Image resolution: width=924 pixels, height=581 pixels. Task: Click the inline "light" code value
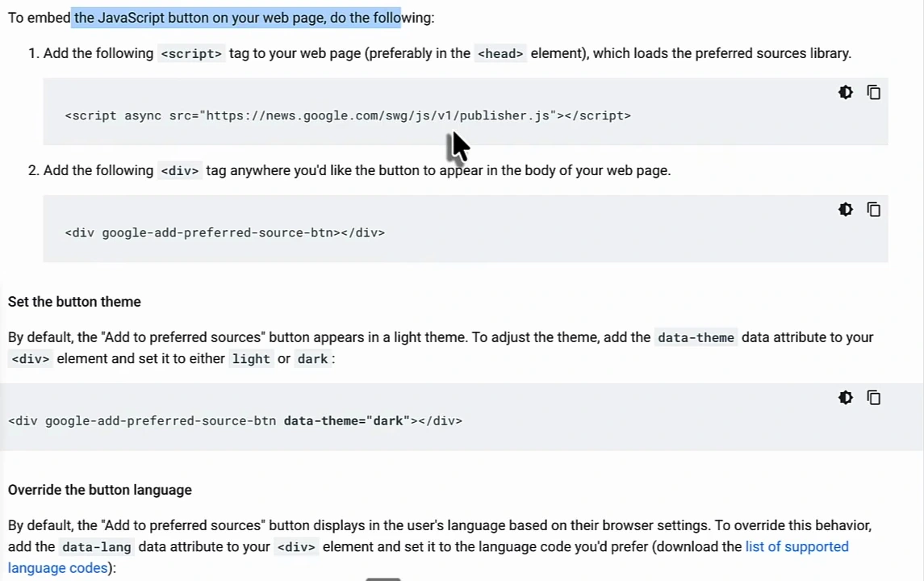click(x=251, y=359)
